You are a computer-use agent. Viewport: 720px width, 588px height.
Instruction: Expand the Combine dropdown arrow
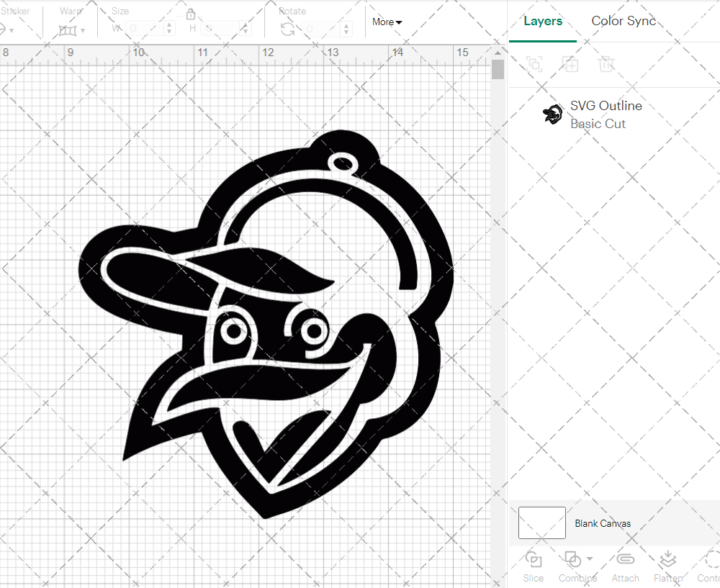click(590, 559)
